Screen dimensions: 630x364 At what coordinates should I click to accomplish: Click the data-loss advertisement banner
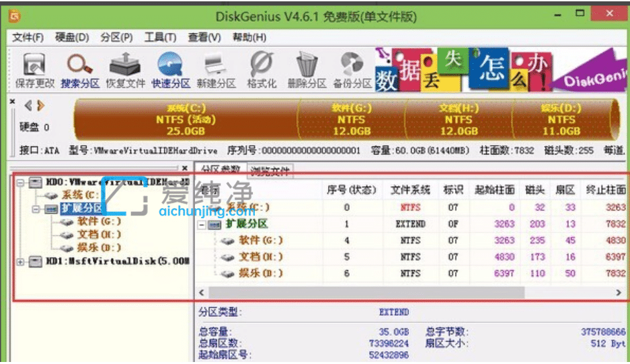coord(500,71)
